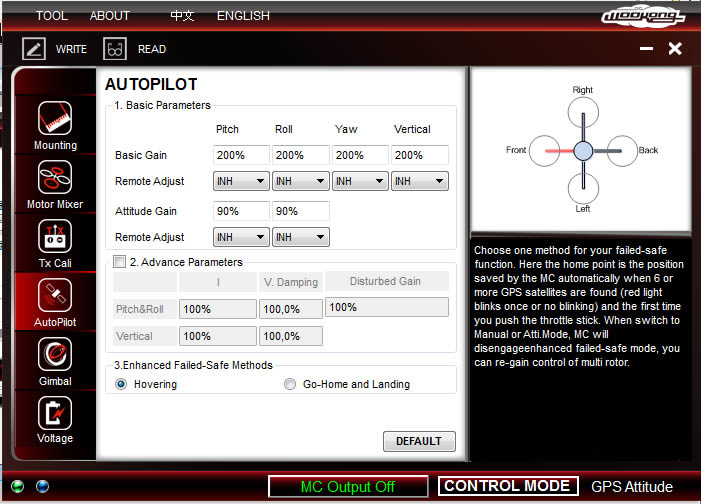
Task: Open the ABOUT menu
Action: point(110,15)
